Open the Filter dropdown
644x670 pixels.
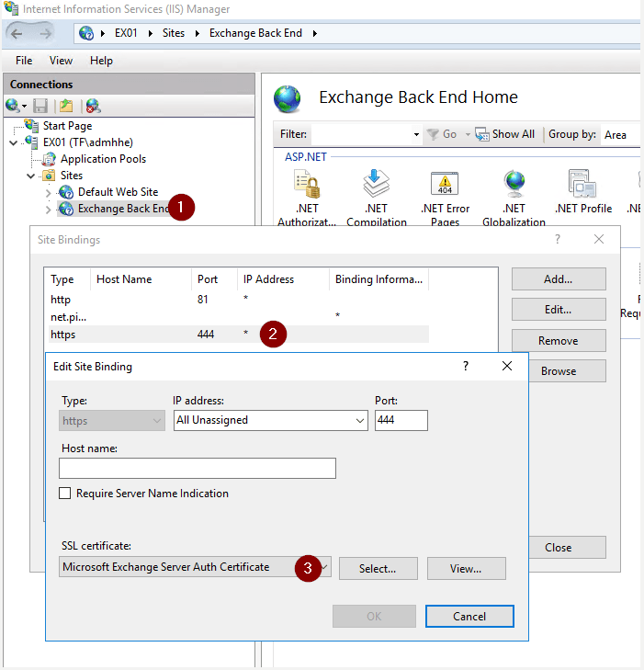416,134
